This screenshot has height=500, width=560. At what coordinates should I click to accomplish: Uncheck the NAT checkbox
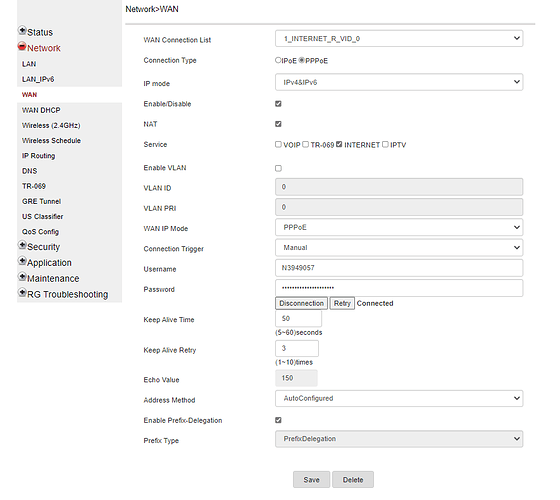pos(278,124)
